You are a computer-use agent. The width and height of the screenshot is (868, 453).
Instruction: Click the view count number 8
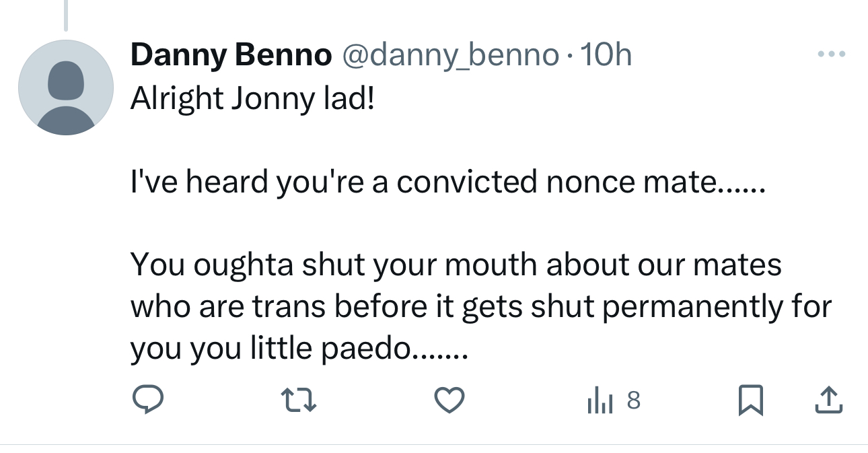(633, 401)
